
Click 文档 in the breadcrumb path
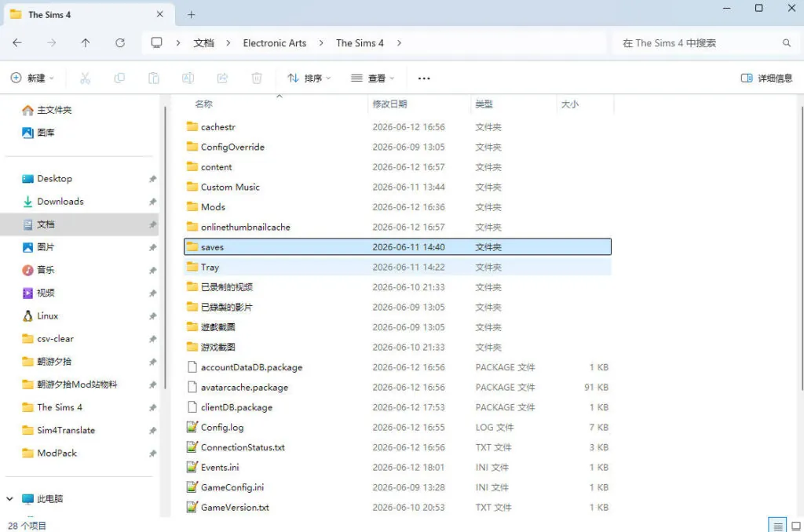point(203,43)
